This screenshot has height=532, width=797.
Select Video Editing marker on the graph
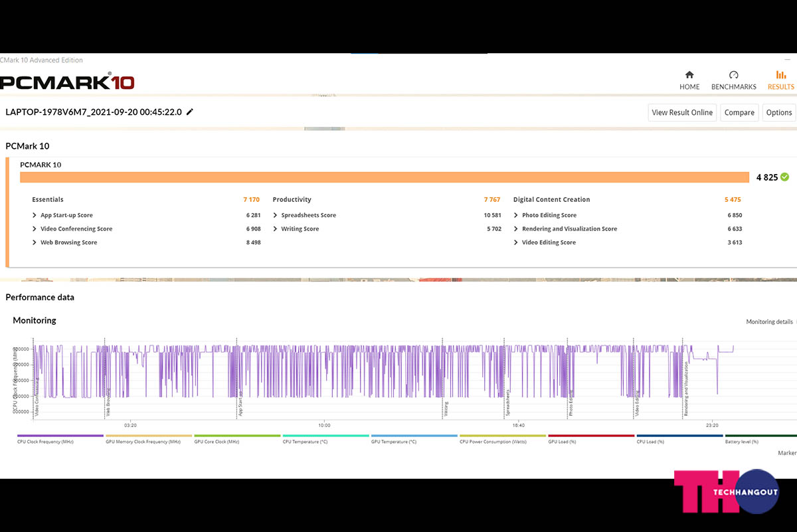pos(638,404)
